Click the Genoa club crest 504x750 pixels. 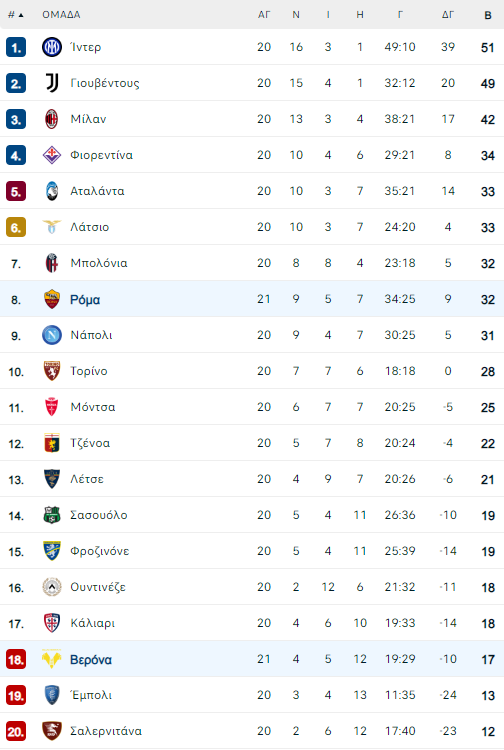point(52,443)
